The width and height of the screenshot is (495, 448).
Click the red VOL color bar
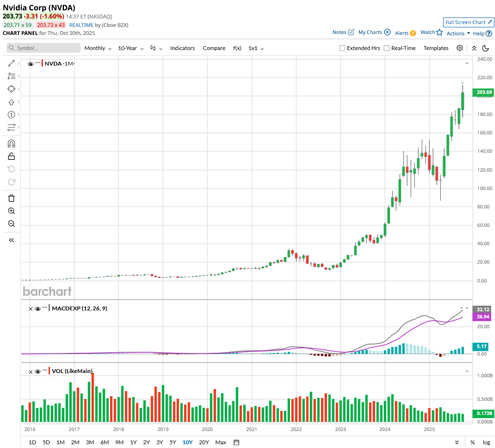(49, 371)
